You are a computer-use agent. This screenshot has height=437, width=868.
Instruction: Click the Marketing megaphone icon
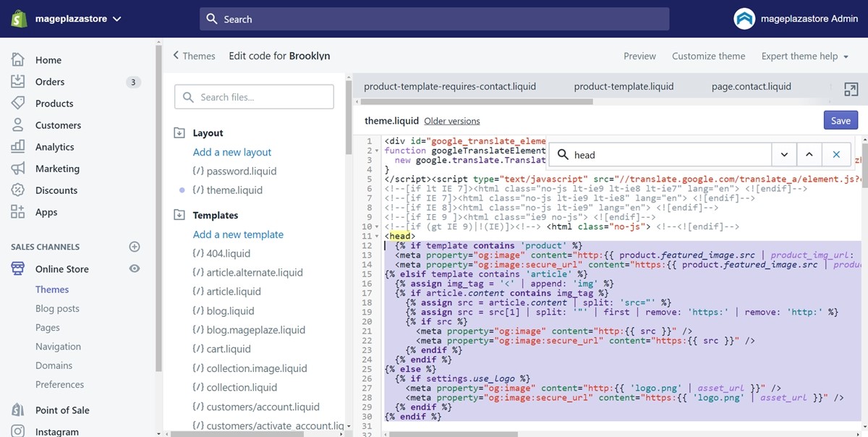(x=18, y=168)
